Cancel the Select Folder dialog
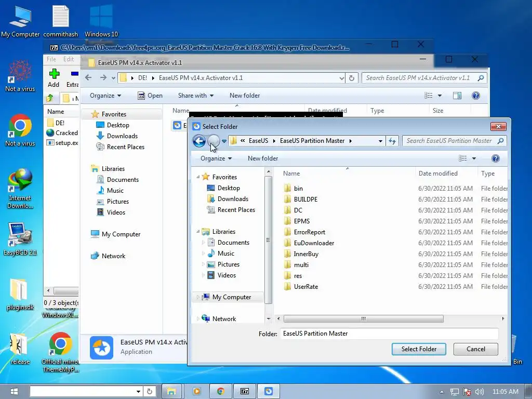Viewport: 532px width, 399px height. [476, 349]
